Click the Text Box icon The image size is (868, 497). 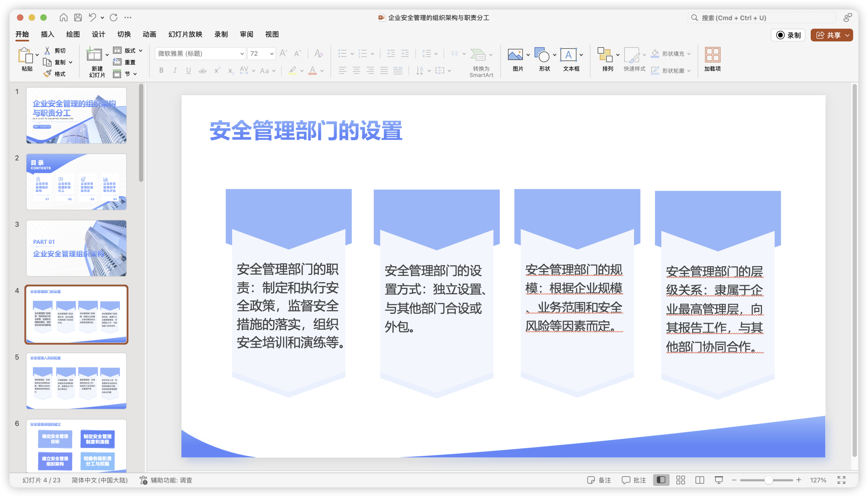tap(568, 55)
